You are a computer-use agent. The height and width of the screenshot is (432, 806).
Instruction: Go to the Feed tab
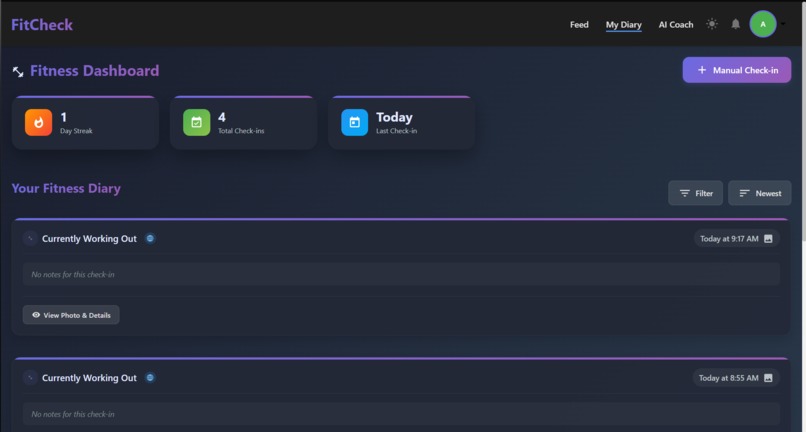(x=579, y=25)
